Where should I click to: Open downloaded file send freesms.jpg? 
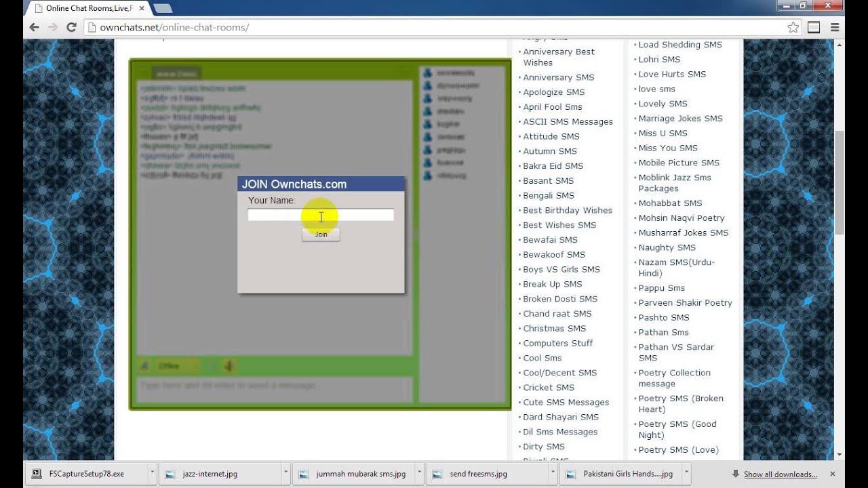click(x=488, y=474)
